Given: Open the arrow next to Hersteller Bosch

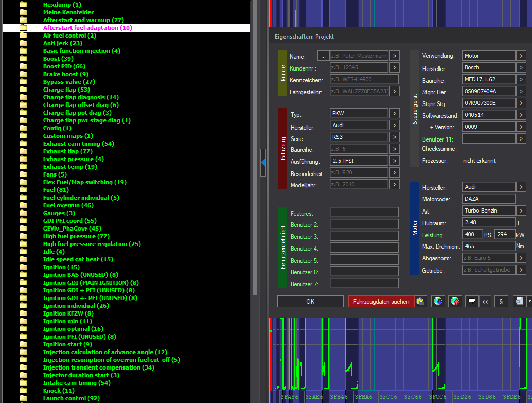Looking at the screenshot, I should pos(521,67).
